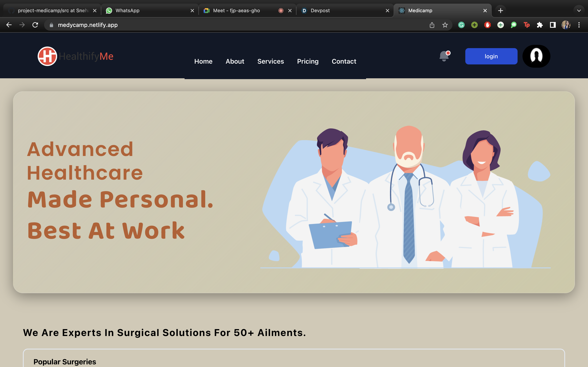Click the notification bell icon
Screen dimensions: 588x367
[x=444, y=56]
